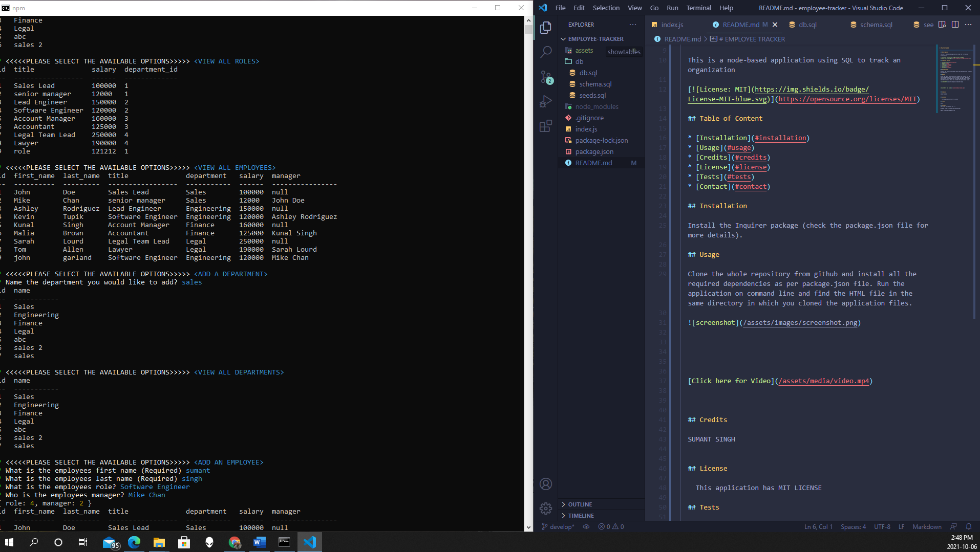The image size is (980, 552).
Task: Click the develop* branch indicator
Action: (x=558, y=526)
